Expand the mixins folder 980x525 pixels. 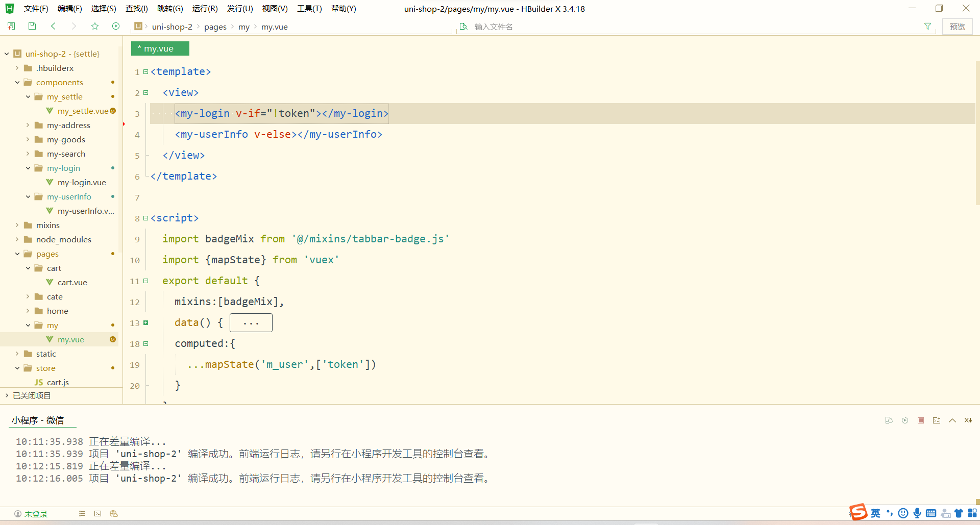pos(17,224)
